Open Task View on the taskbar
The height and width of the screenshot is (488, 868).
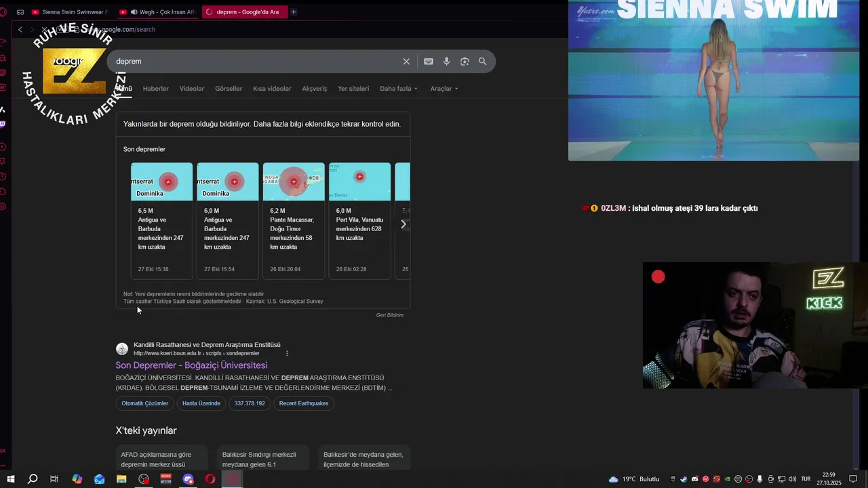click(54, 479)
